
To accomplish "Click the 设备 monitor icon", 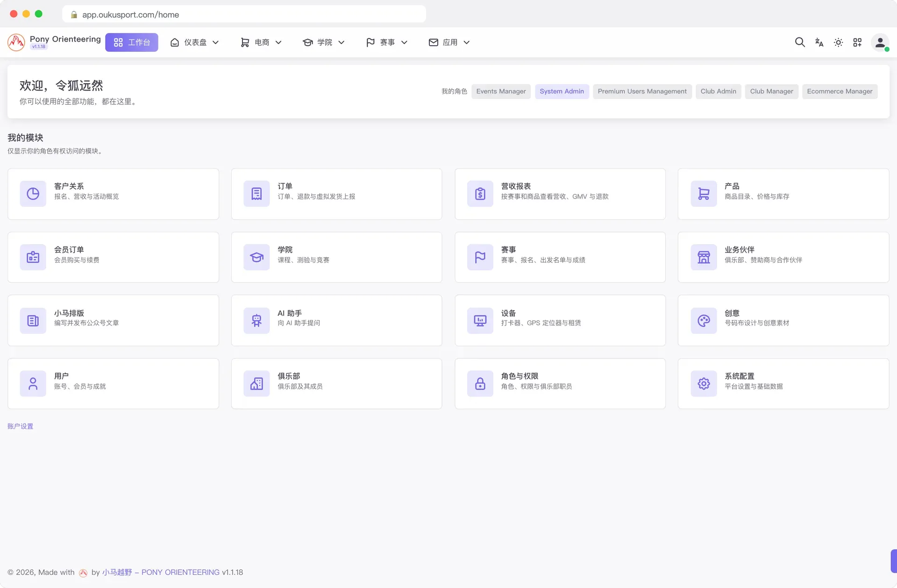I will (x=480, y=320).
